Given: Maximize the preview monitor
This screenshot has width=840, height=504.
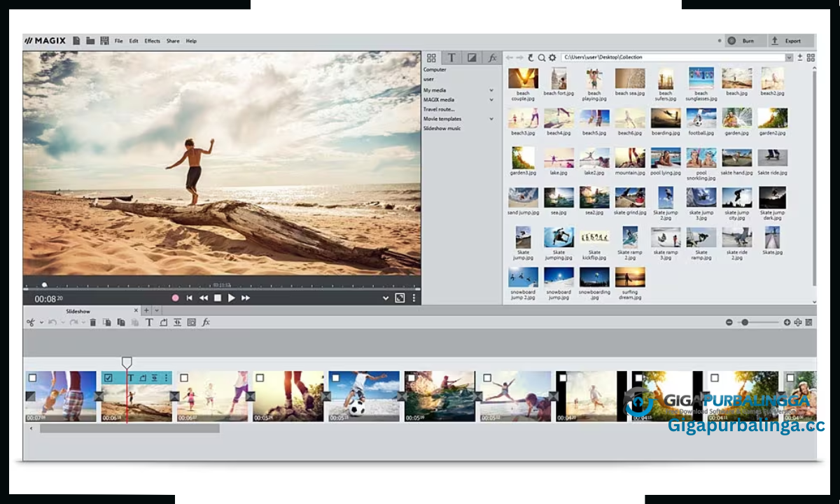Looking at the screenshot, I should coord(400,297).
